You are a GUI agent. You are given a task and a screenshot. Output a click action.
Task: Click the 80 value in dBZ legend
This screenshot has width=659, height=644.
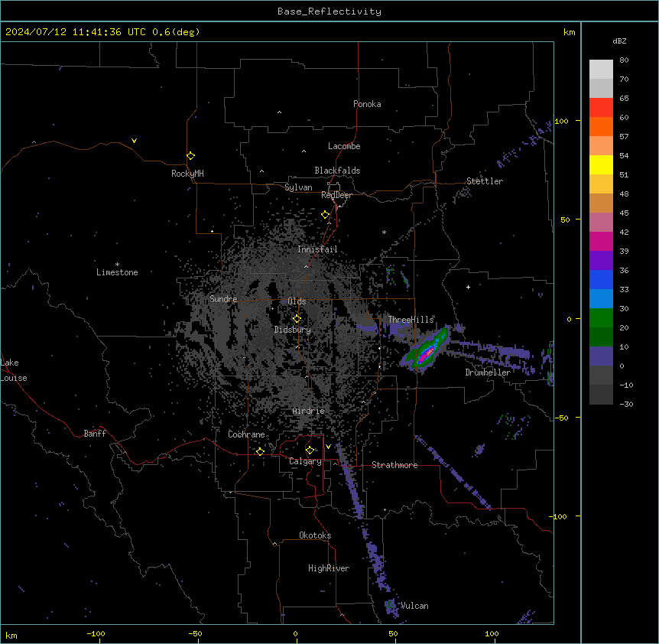tap(624, 60)
